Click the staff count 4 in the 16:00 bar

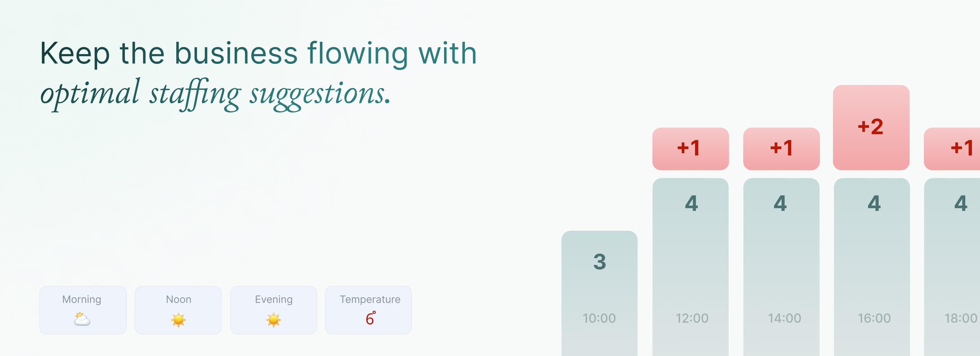874,203
